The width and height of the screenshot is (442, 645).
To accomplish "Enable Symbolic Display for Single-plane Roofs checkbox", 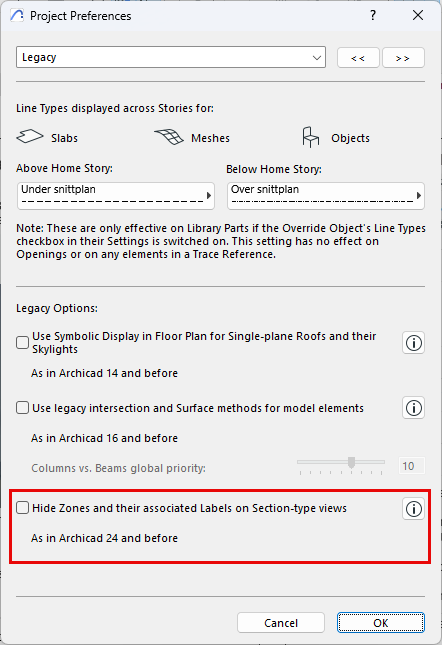I will pyautogui.click(x=22, y=342).
